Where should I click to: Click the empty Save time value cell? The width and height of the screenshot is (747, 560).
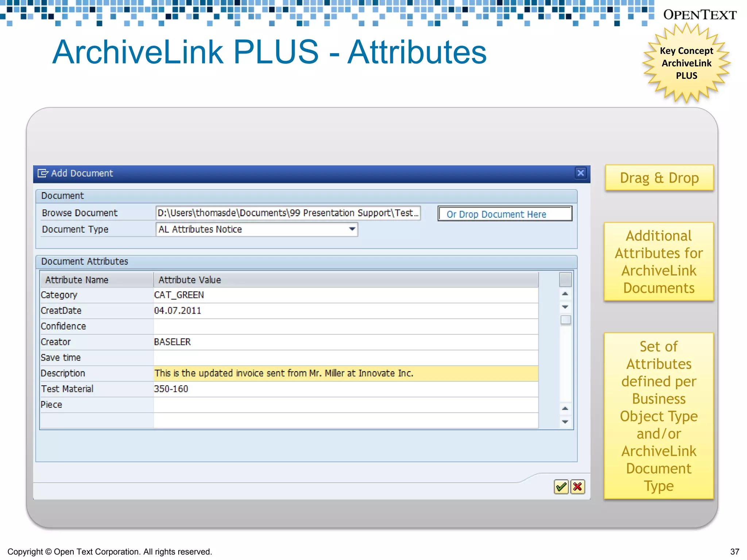[x=345, y=358]
